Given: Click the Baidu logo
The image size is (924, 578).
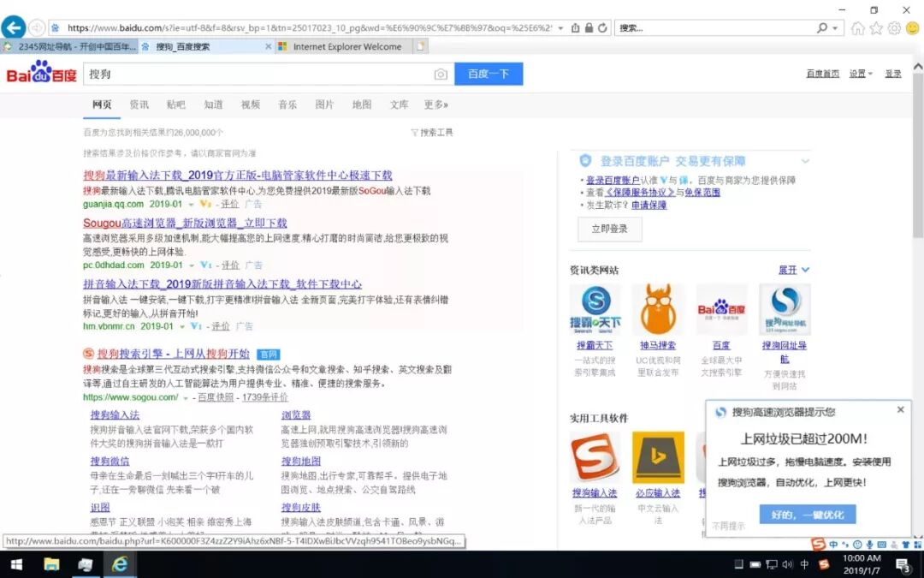Looking at the screenshot, I should tap(41, 73).
